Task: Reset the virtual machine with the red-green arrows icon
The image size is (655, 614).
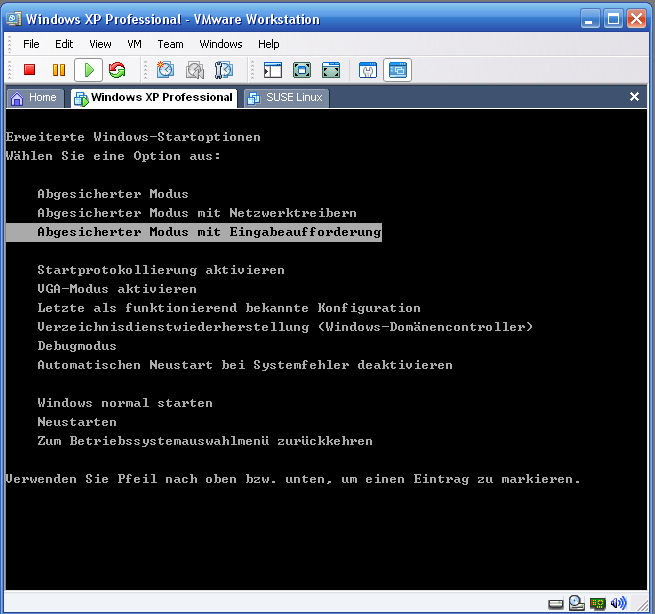Action: click(117, 70)
